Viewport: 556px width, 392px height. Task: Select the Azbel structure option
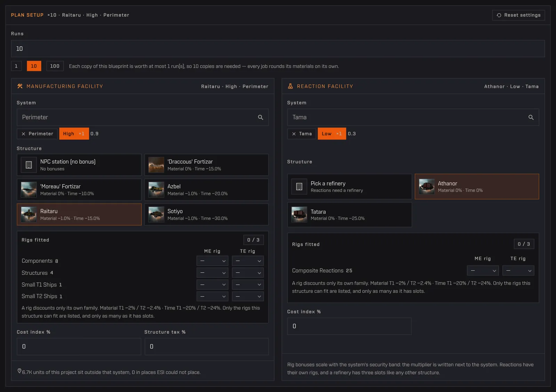tap(206, 190)
